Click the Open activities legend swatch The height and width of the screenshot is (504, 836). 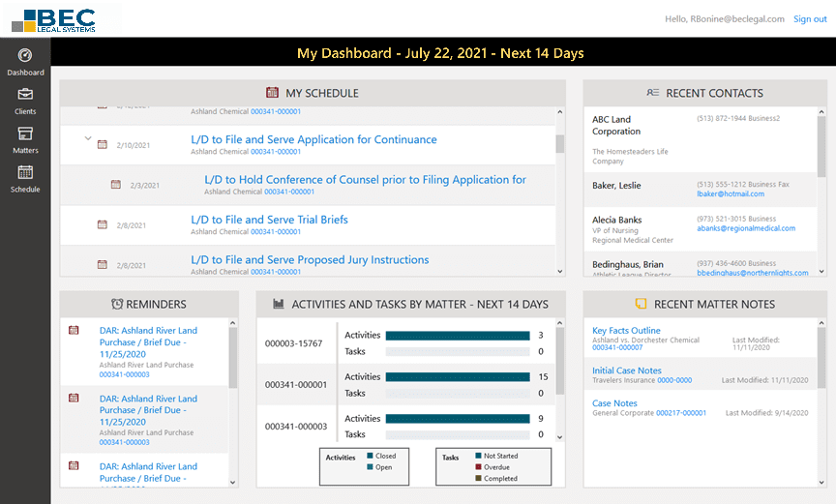click(370, 466)
